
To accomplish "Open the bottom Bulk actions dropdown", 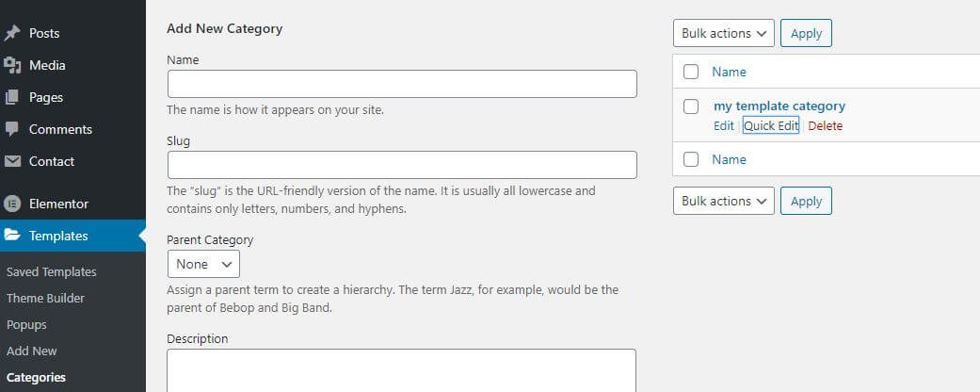I will point(724,201).
